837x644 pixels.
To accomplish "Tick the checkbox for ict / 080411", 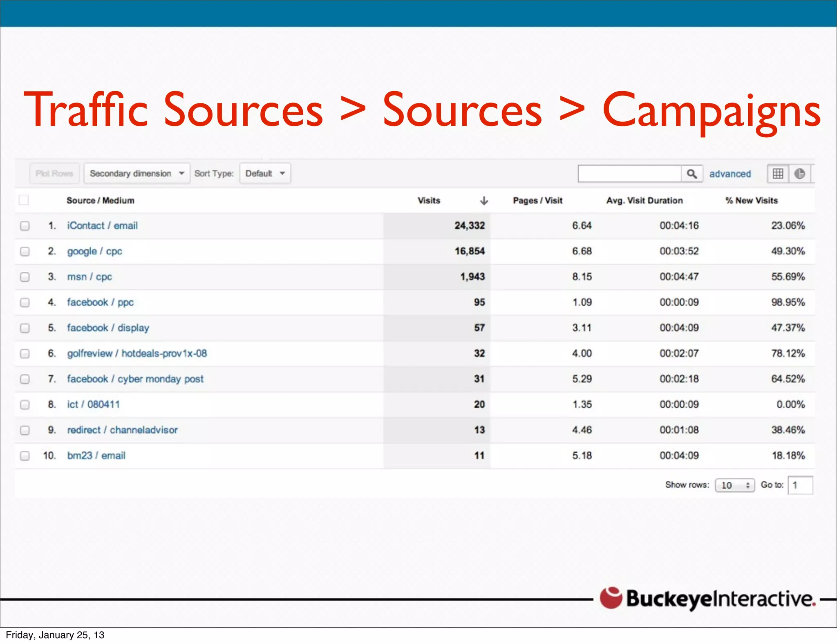I will click(x=25, y=405).
